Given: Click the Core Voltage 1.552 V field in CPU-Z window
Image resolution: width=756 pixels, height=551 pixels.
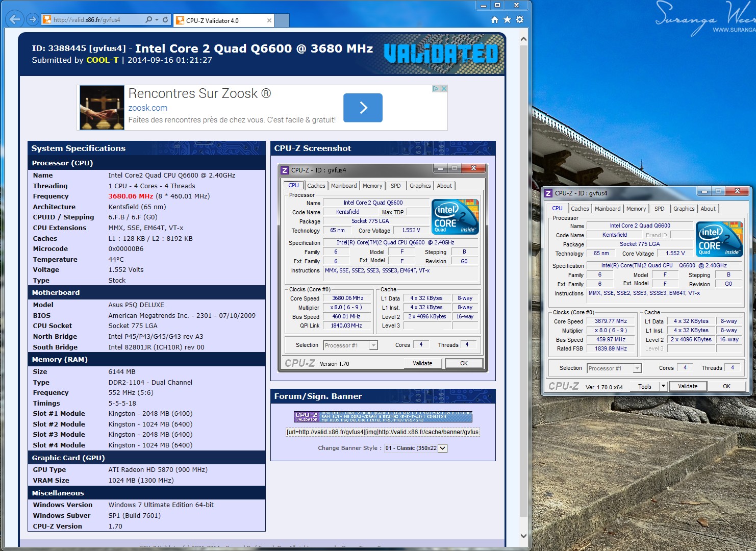Looking at the screenshot, I should (675, 253).
